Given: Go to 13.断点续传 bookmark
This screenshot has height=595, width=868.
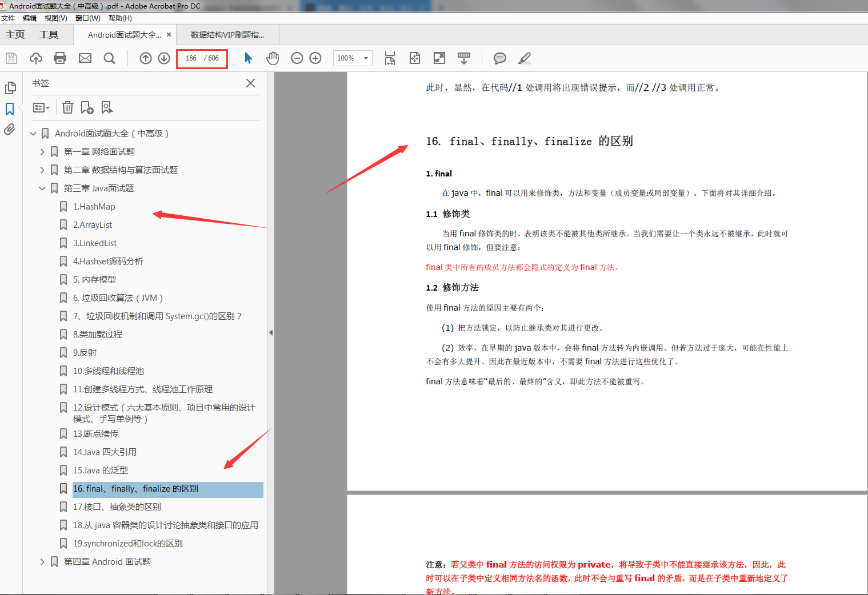Looking at the screenshot, I should click(95, 434).
